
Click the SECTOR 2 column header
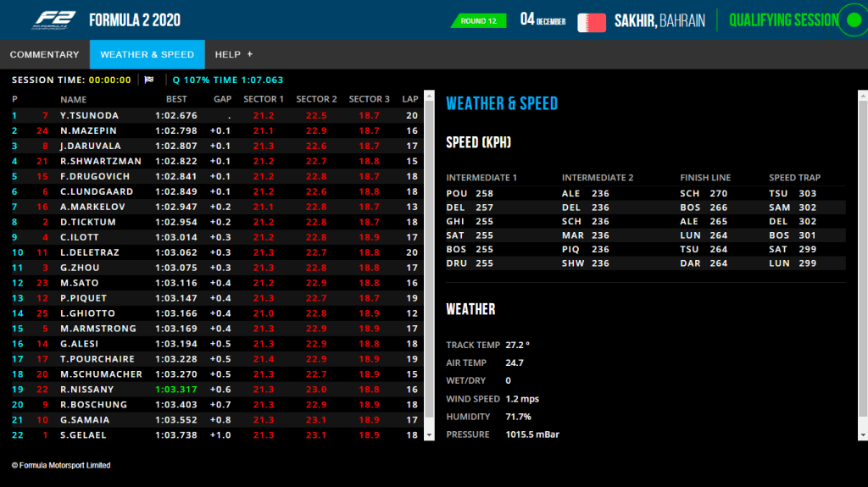(317, 99)
